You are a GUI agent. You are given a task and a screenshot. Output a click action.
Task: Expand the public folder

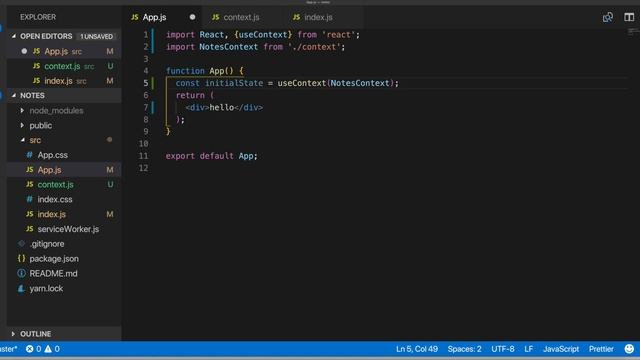tap(22, 125)
